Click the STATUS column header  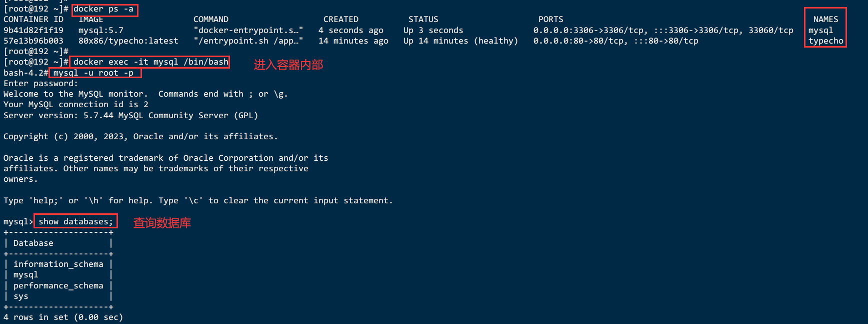[x=423, y=20]
